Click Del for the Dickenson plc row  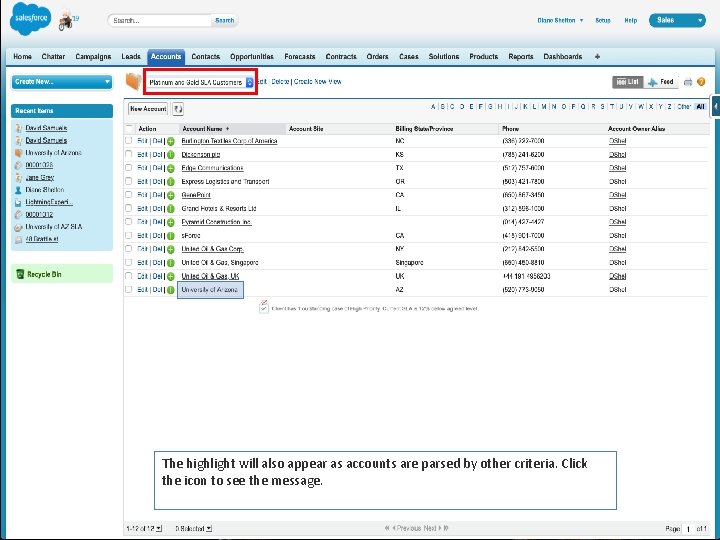pyautogui.click(x=158, y=154)
